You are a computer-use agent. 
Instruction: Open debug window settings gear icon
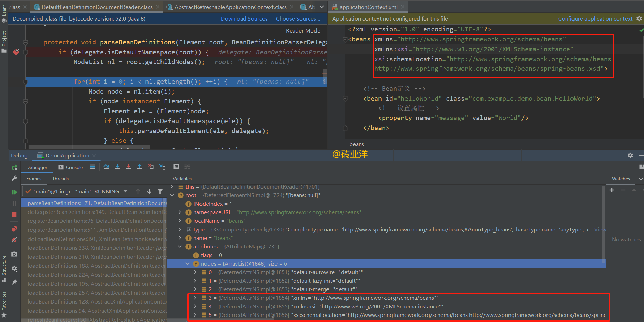point(630,155)
